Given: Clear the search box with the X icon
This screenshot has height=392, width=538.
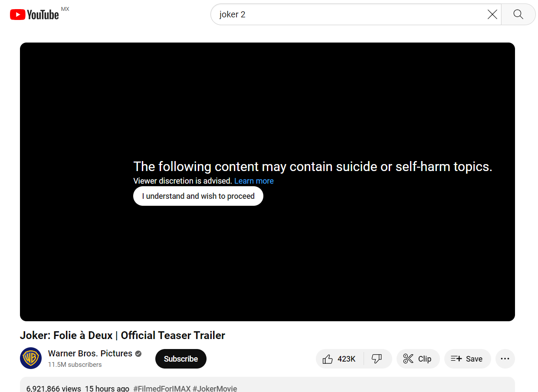Looking at the screenshot, I should (492, 15).
